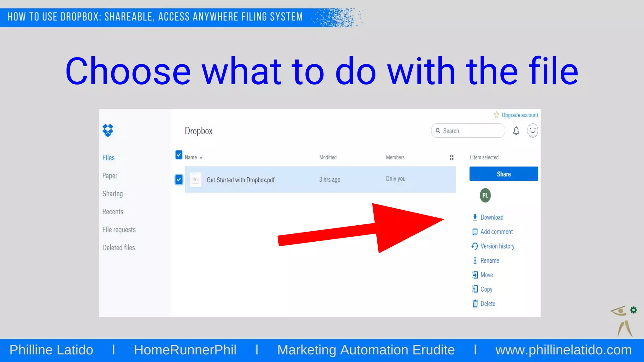Open Deleted files in sidebar

point(119,248)
